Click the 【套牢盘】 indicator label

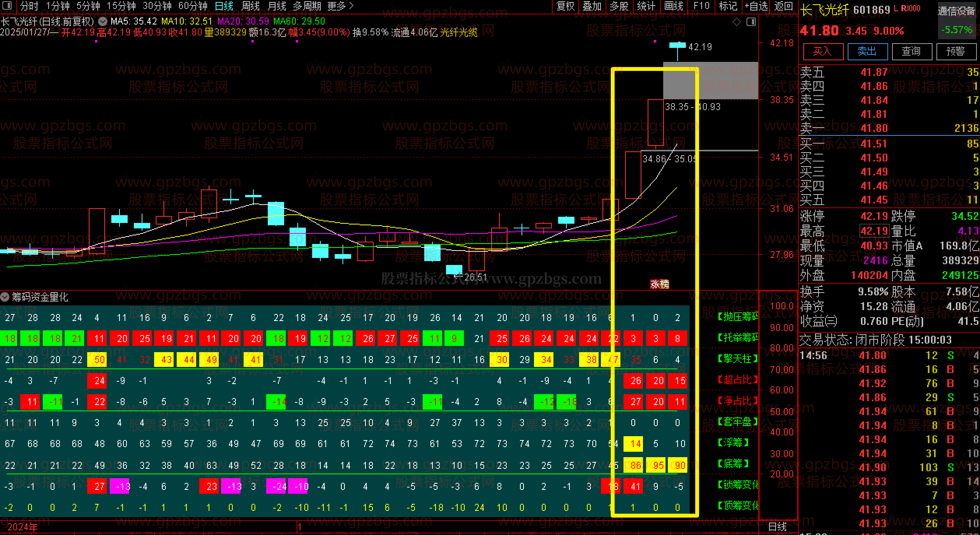point(738,421)
